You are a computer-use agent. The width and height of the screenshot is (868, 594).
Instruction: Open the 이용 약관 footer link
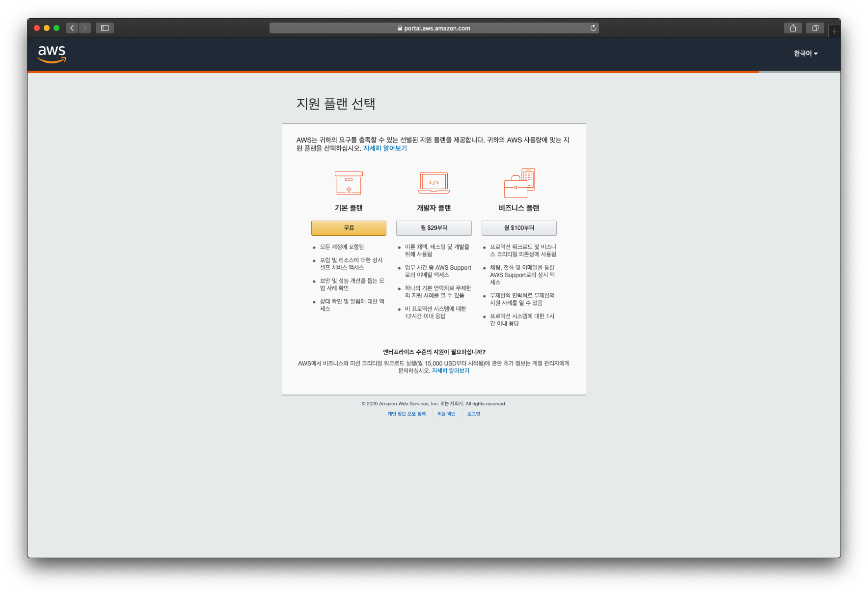[447, 414]
